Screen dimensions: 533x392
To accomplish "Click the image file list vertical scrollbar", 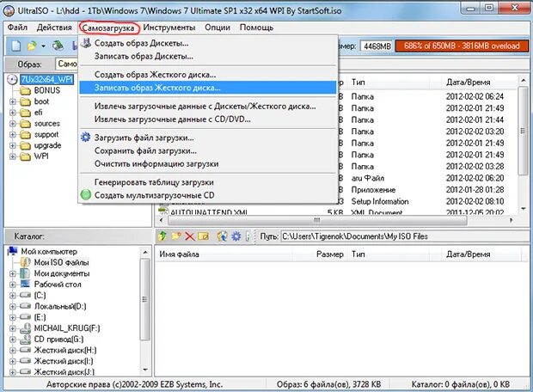I will click(523, 131).
